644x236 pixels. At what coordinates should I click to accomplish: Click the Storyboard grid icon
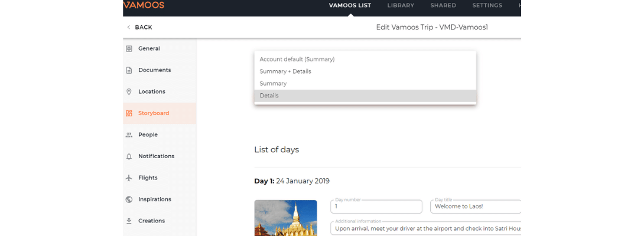[129, 113]
